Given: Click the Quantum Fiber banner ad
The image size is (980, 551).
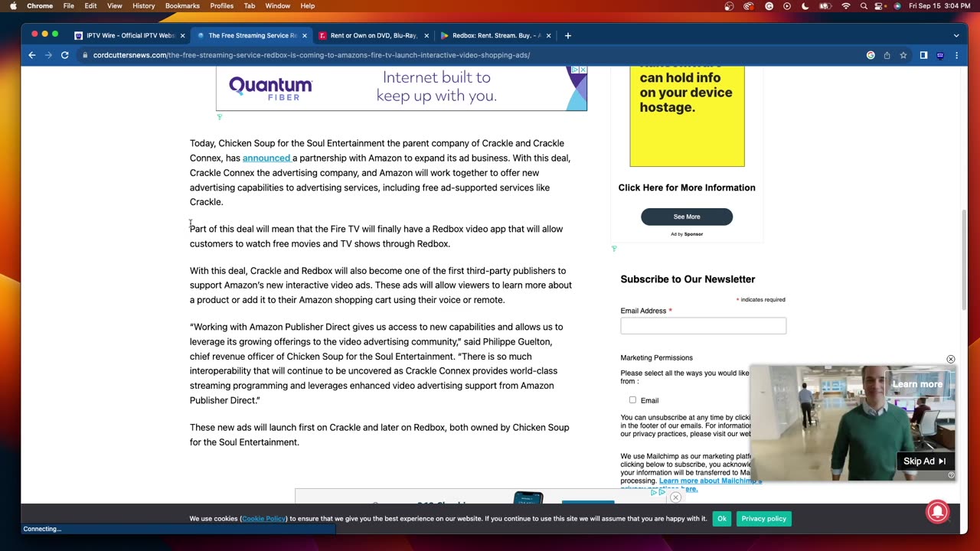Looking at the screenshot, I should pos(401,88).
